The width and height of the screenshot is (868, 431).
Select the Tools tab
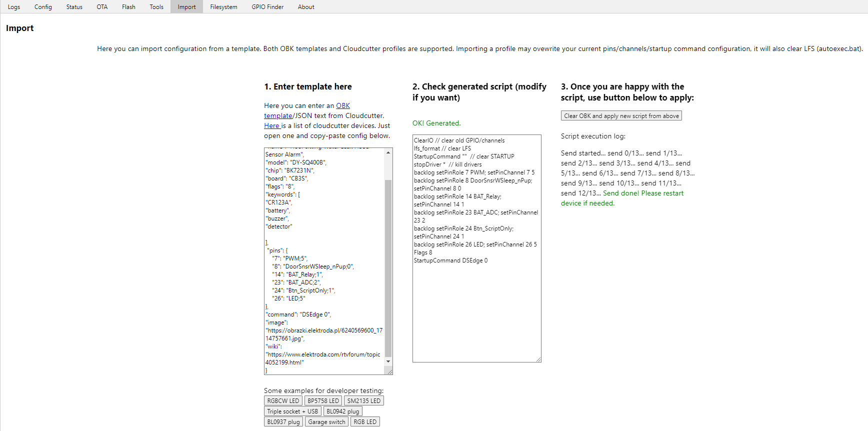pos(156,7)
